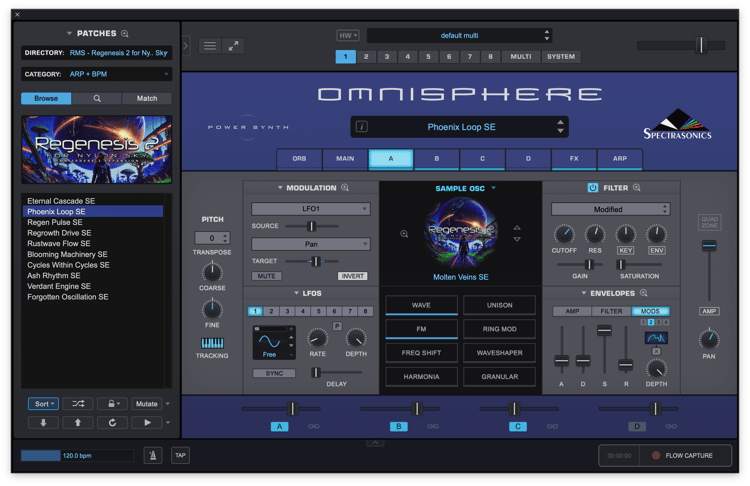The height and width of the screenshot is (486, 750).
Task: Open the Patches zoom magnifier icon
Action: [x=125, y=33]
